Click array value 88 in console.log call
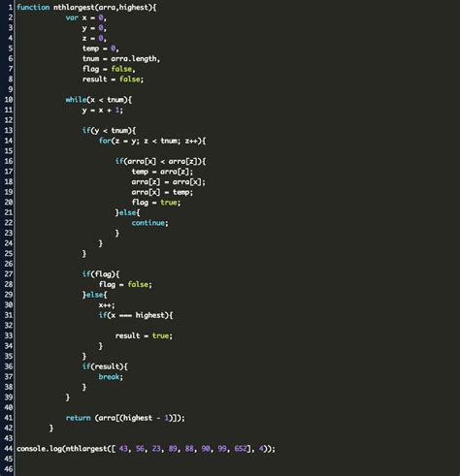The height and width of the screenshot is (476, 460). (x=189, y=449)
